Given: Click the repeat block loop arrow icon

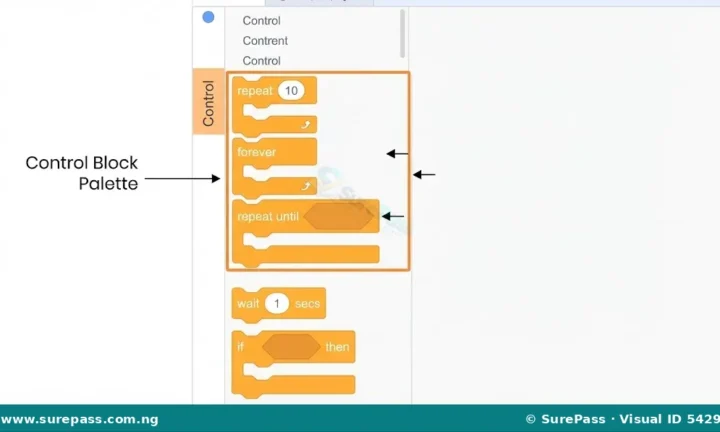Looking at the screenshot, I should [x=306, y=124].
